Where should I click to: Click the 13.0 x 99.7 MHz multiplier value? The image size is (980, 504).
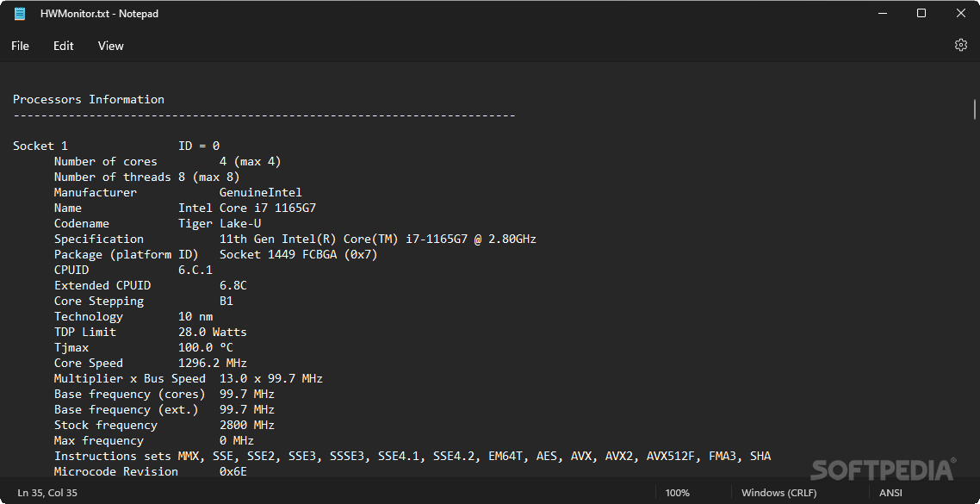click(x=271, y=378)
